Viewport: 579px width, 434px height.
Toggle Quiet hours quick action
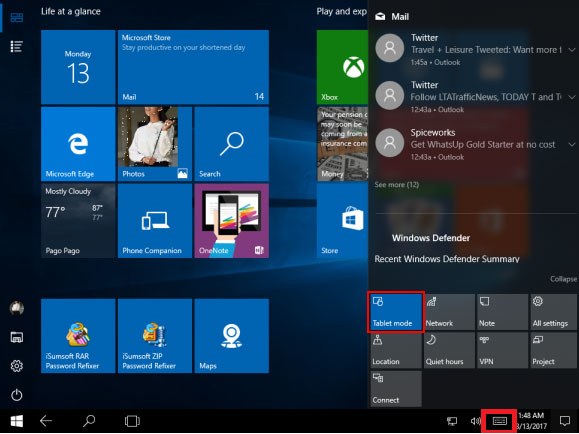[x=449, y=350]
